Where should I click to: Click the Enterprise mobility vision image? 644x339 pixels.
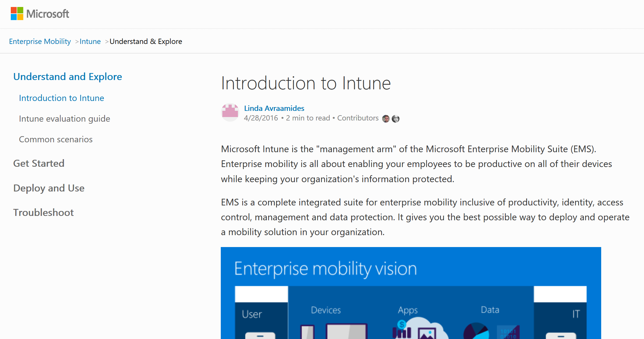[411, 293]
